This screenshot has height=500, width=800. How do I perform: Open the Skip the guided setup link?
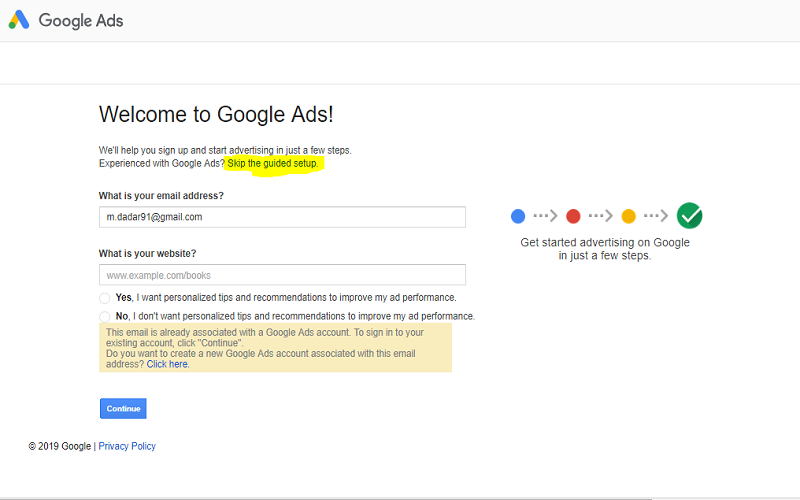[272, 163]
